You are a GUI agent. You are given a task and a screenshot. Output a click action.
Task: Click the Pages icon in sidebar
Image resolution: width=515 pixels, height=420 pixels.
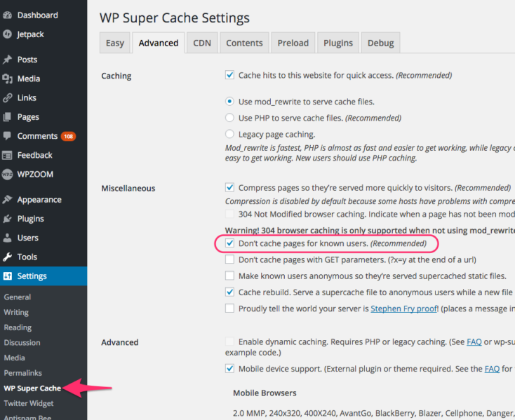7,117
